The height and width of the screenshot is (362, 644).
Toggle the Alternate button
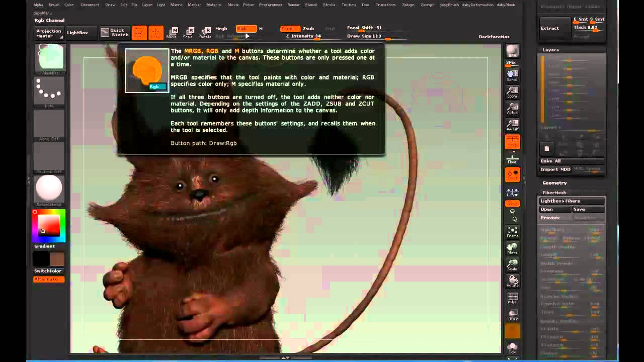(49, 279)
